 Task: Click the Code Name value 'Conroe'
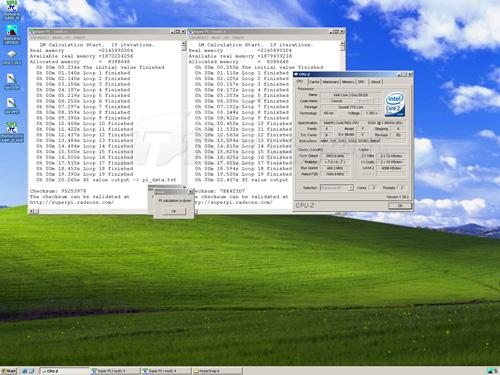[x=337, y=101]
